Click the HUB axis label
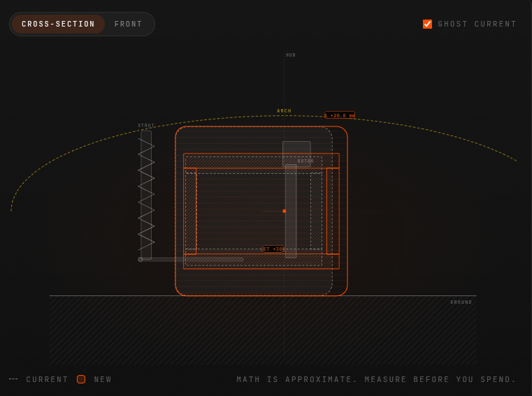 point(290,55)
